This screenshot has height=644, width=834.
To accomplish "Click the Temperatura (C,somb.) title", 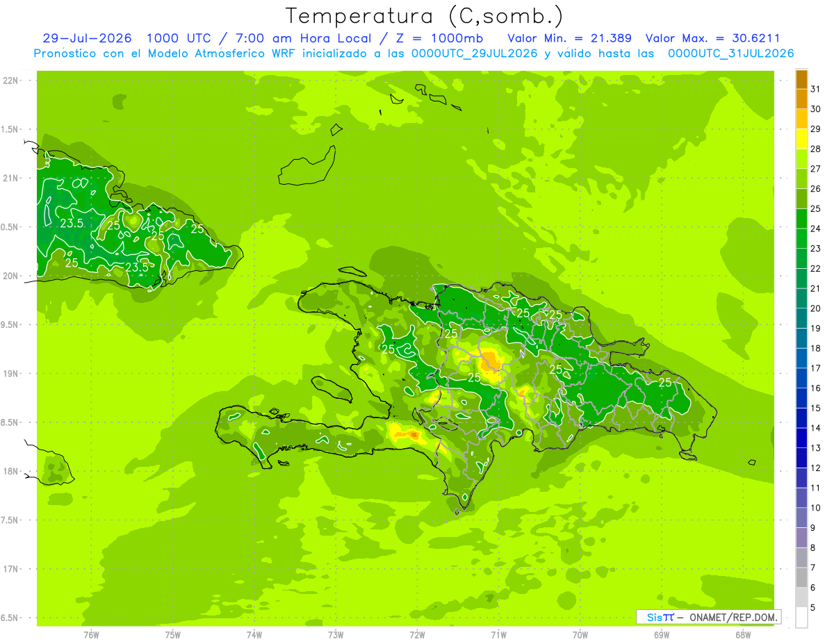I will (424, 15).
